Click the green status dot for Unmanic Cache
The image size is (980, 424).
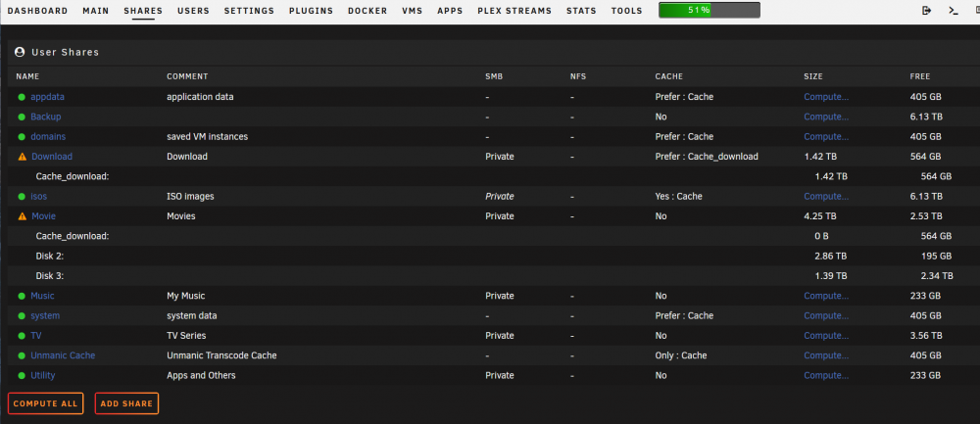(22, 355)
